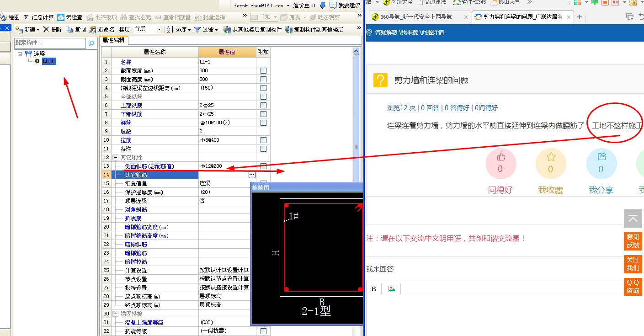Toggle 附加 checkbox for 拉筋 row

[x=263, y=140]
